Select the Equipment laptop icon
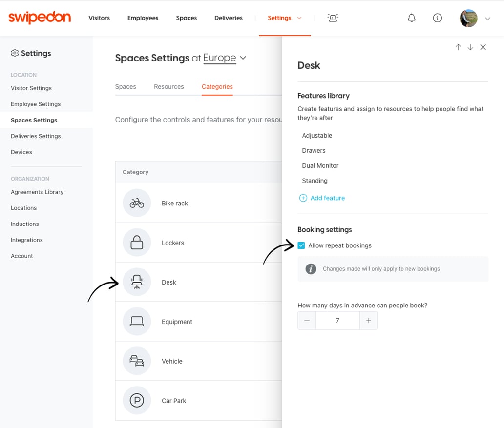Image resolution: width=504 pixels, height=428 pixels. pyautogui.click(x=136, y=322)
